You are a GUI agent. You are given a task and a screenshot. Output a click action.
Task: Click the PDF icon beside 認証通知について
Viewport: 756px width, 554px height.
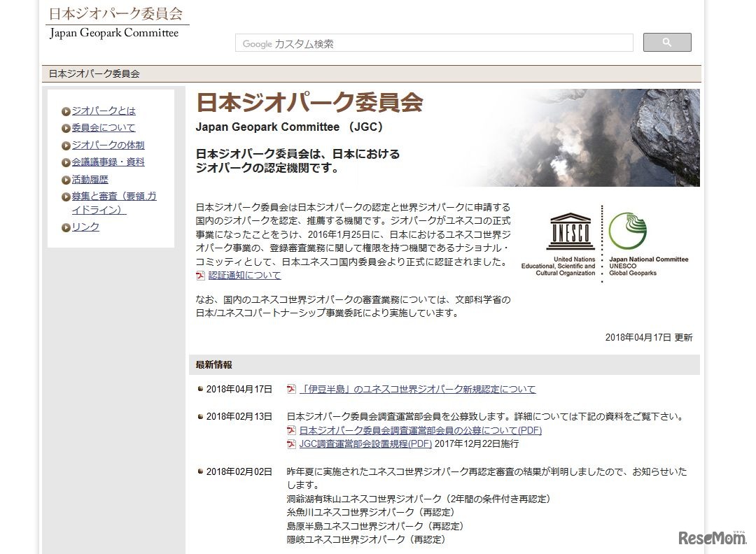pos(200,276)
